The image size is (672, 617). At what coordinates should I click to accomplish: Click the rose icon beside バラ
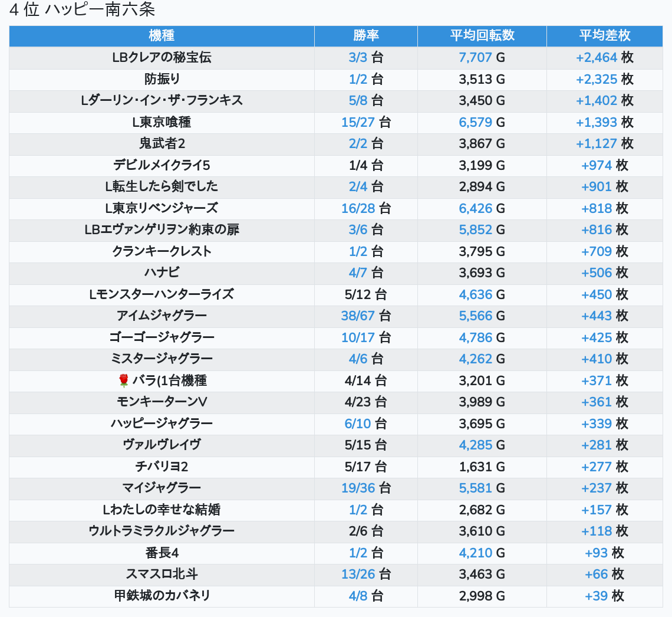(123, 380)
